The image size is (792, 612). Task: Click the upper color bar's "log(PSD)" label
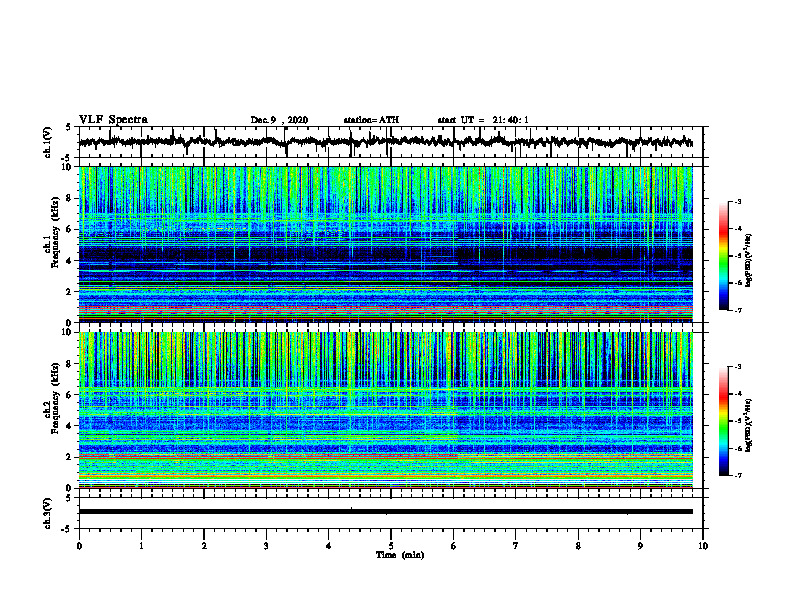coord(748,261)
